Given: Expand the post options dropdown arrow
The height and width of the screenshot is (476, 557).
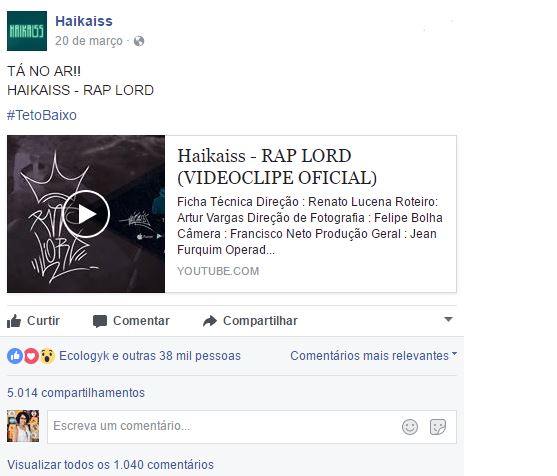Looking at the screenshot, I should pyautogui.click(x=448, y=319).
